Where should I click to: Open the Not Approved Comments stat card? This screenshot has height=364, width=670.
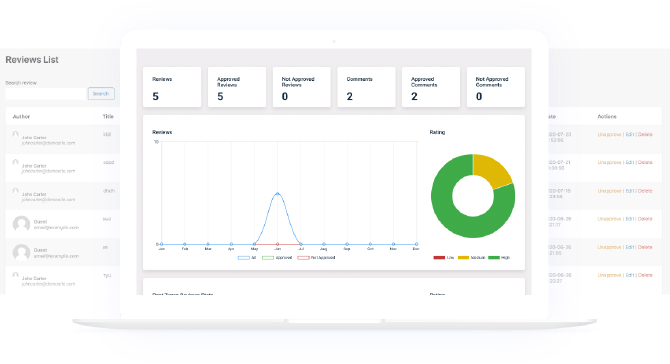[496, 87]
